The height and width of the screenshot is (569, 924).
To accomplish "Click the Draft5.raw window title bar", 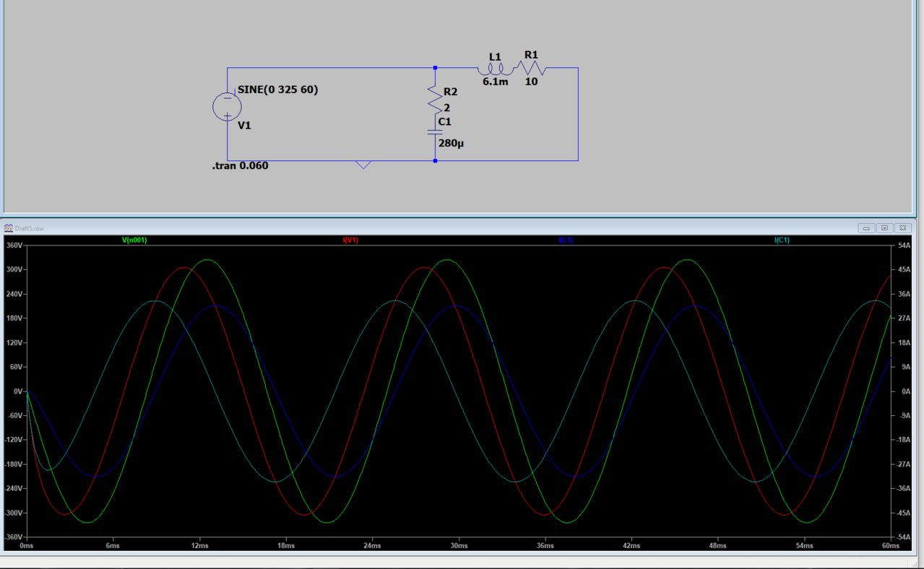I will coord(459,228).
